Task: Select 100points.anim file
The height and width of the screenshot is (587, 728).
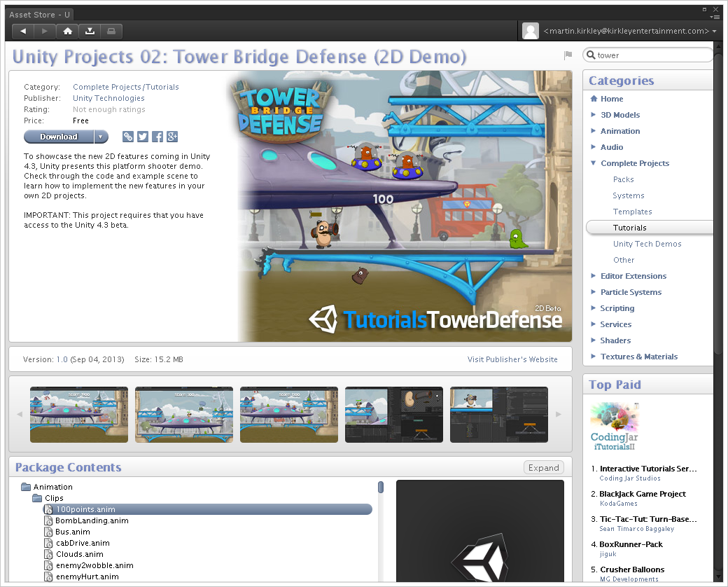Action: [207, 509]
